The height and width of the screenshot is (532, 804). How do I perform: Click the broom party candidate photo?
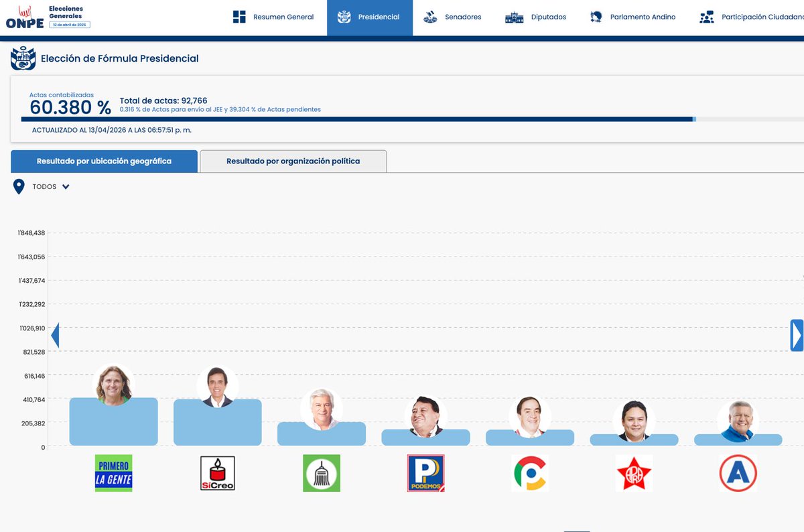point(322,409)
